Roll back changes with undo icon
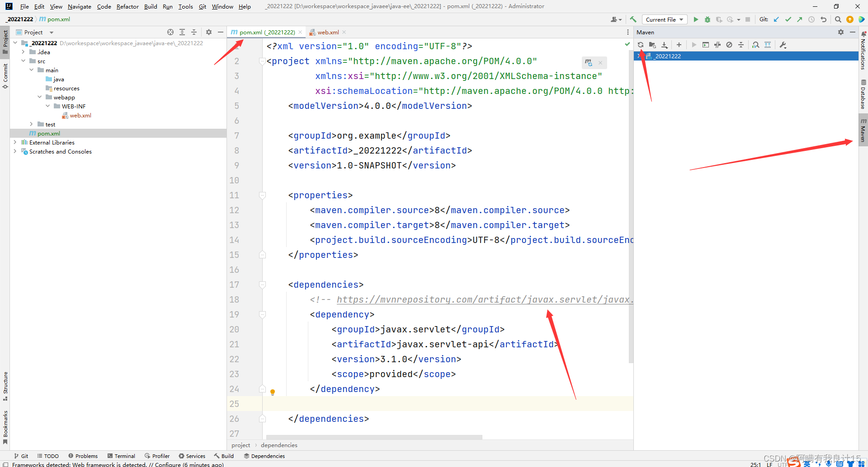868x467 pixels. [x=823, y=19]
